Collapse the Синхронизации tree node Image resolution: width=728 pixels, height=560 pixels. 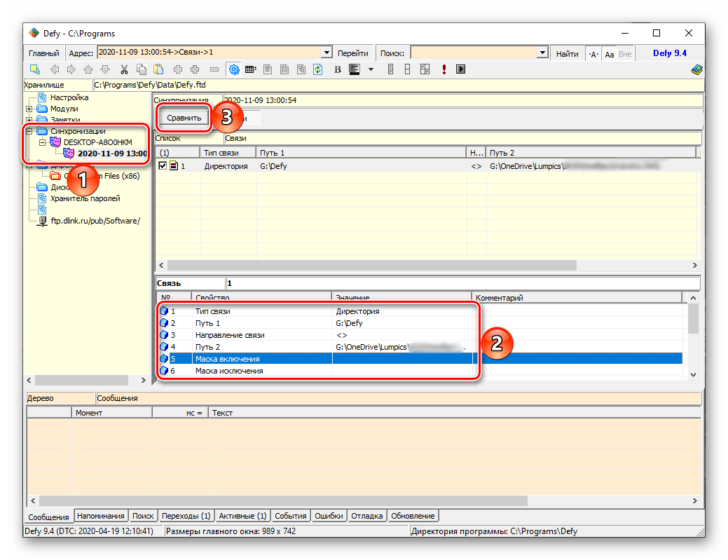(29, 131)
